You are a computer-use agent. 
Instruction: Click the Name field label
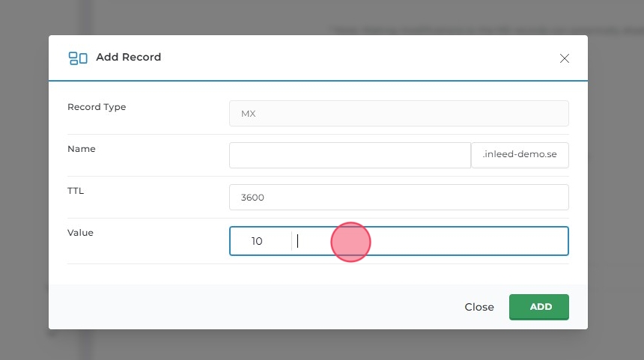(82, 149)
